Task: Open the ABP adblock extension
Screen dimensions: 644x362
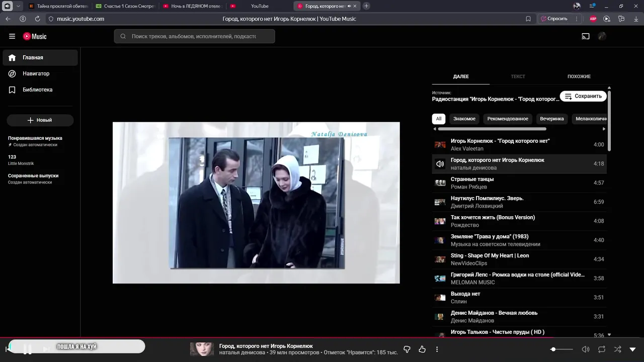Action: 593,19
